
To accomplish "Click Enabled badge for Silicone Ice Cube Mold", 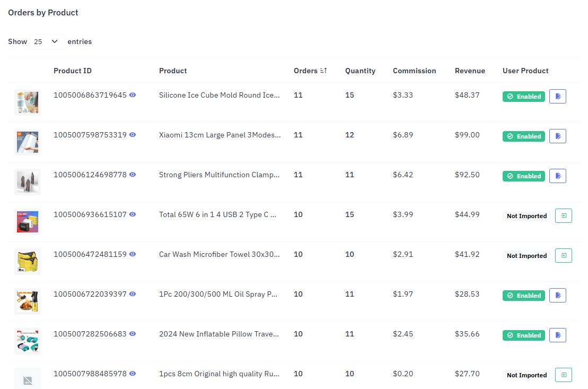I will (523, 97).
